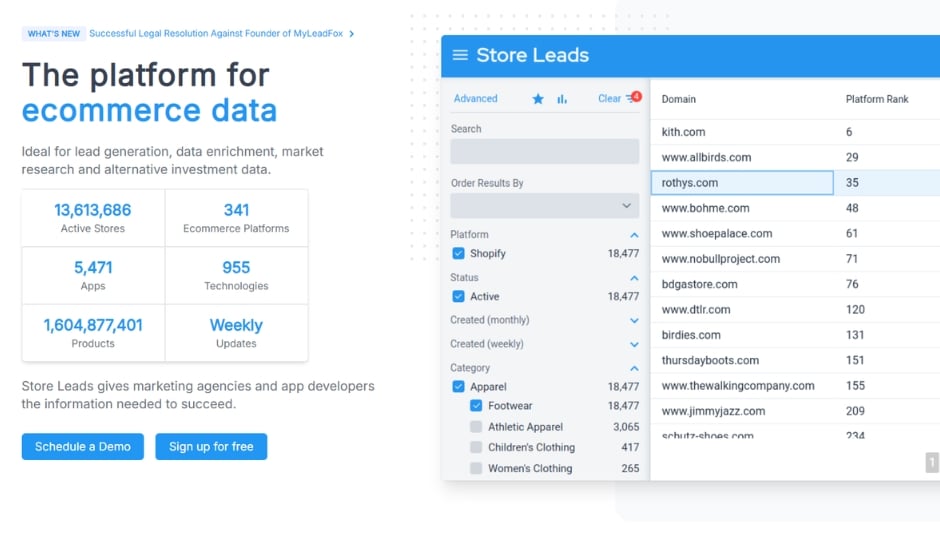Click the 5,471 Apps stat
The image size is (940, 540).
point(93,276)
